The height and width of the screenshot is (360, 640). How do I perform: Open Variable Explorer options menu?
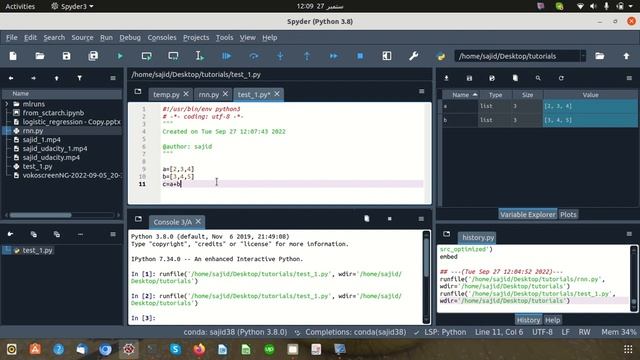pyautogui.click(x=629, y=78)
